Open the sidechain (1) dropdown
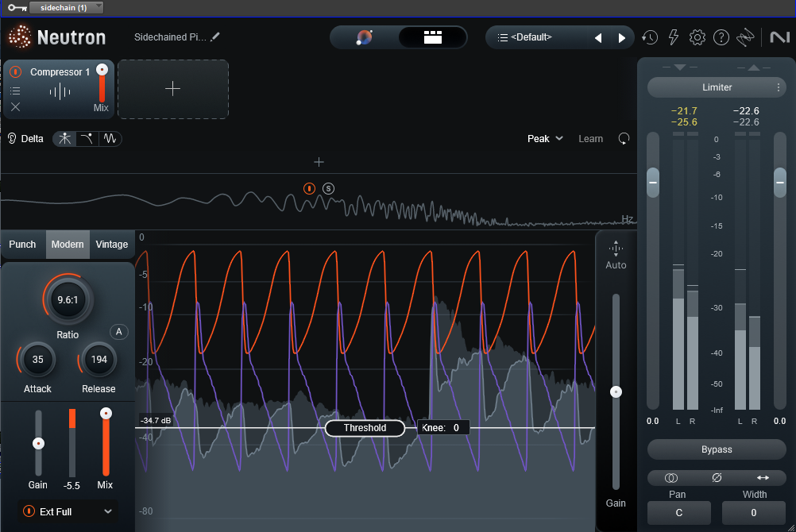The width and height of the screenshot is (796, 532). [67, 8]
